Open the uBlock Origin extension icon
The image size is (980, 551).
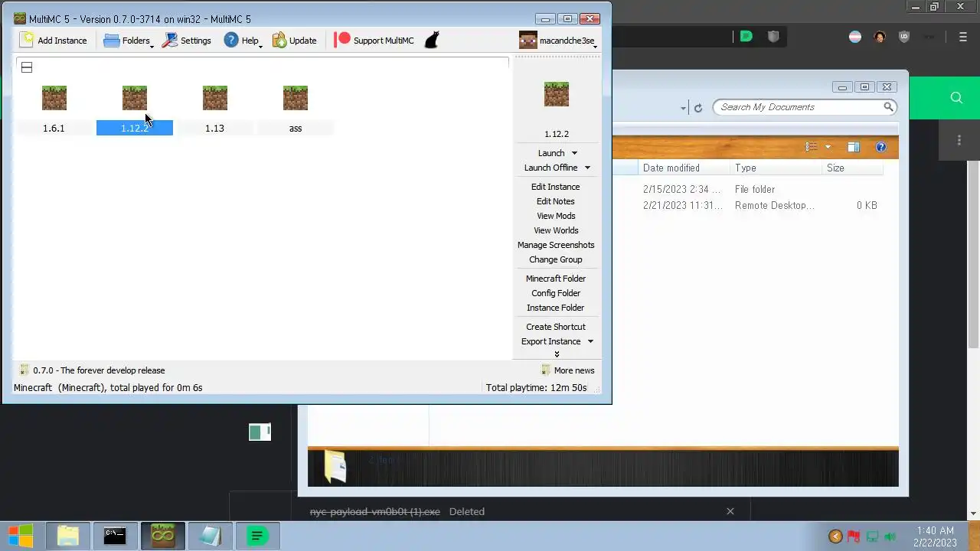tap(904, 37)
